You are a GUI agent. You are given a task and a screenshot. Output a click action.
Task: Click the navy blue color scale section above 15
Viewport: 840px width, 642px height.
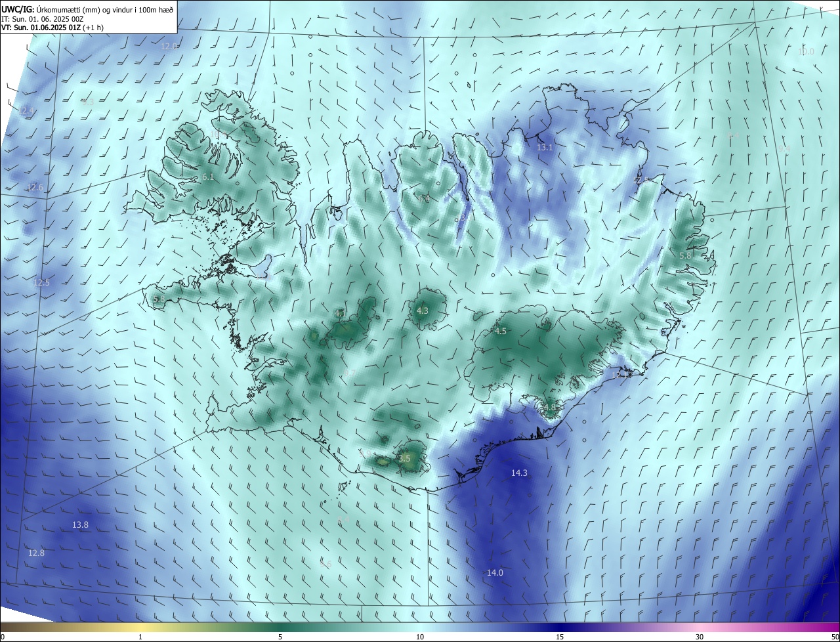[560, 626]
